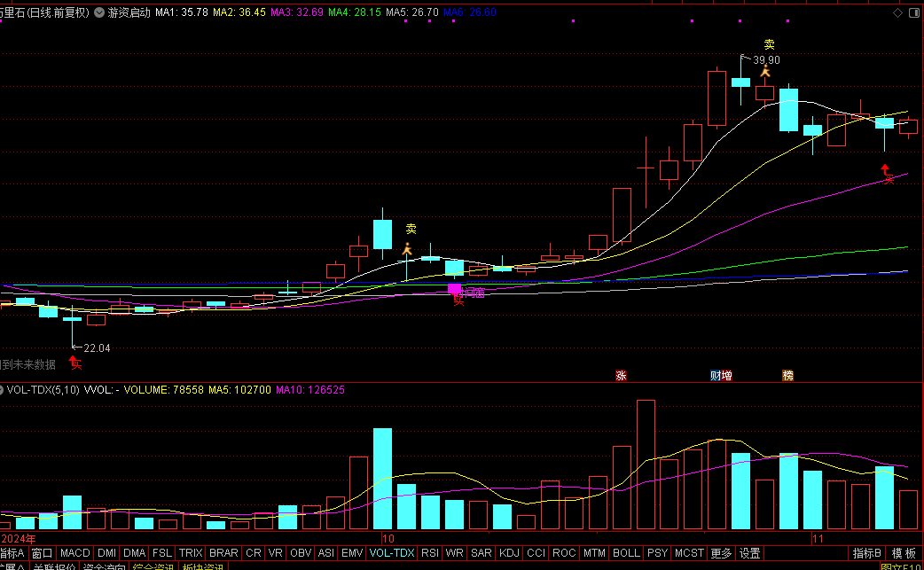Click the 卖 sell signal near 39.90
The image size is (924, 570).
(x=769, y=44)
